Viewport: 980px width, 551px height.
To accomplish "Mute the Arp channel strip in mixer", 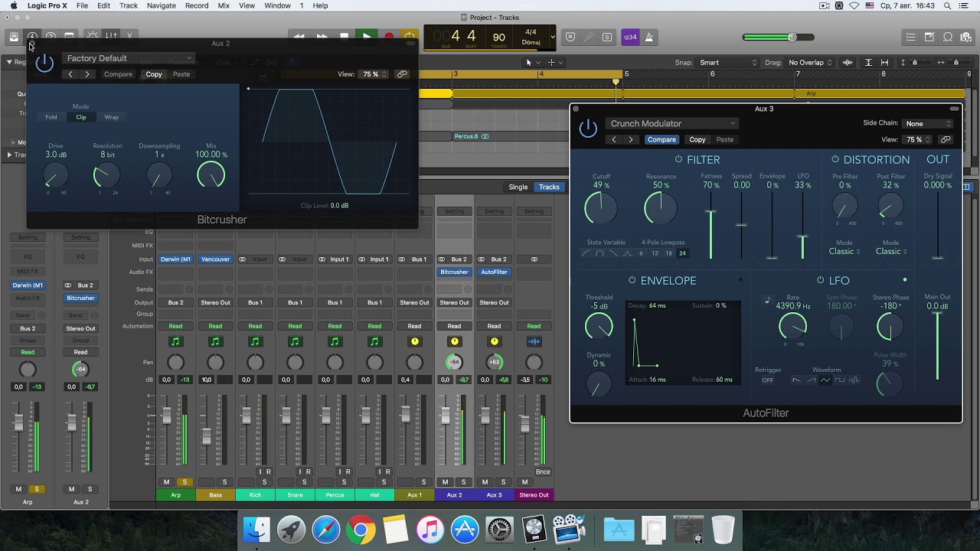I will click(x=166, y=481).
